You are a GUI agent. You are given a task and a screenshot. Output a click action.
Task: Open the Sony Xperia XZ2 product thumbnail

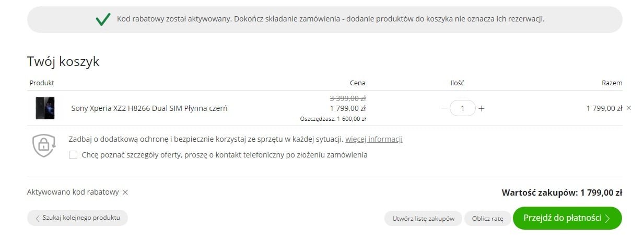point(45,108)
